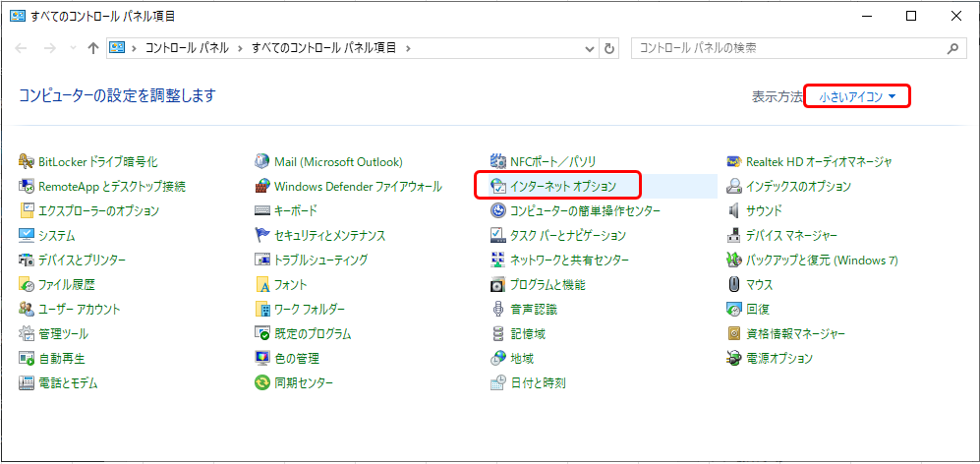
Task: Click the BitLocker ドライブ暗号化 icon
Action: pyautogui.click(x=27, y=161)
